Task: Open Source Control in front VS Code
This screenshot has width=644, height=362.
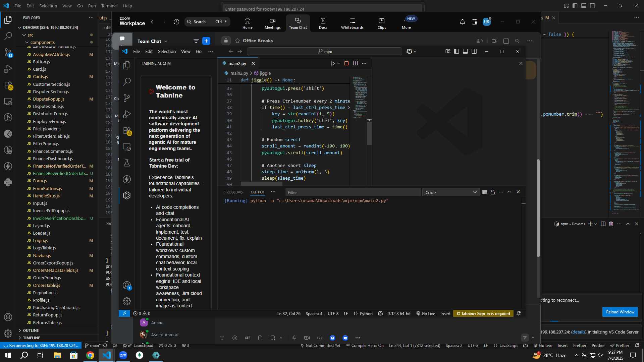Action: tap(127, 98)
